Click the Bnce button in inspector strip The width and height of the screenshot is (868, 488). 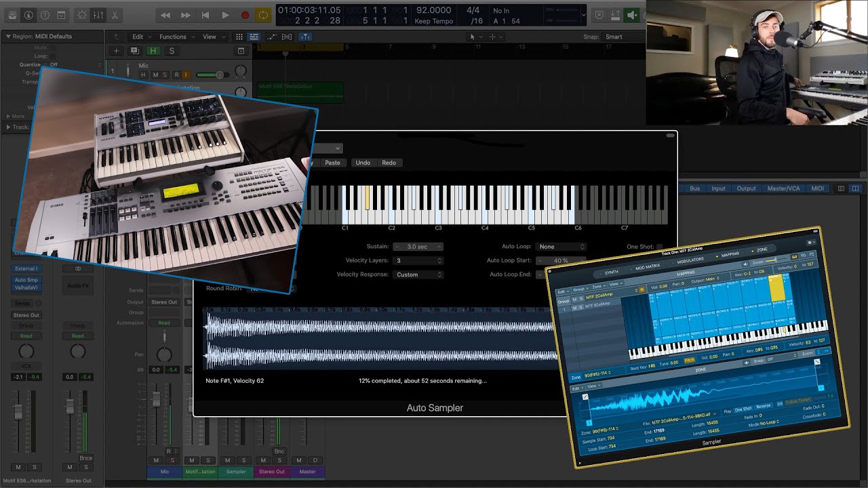click(85, 458)
